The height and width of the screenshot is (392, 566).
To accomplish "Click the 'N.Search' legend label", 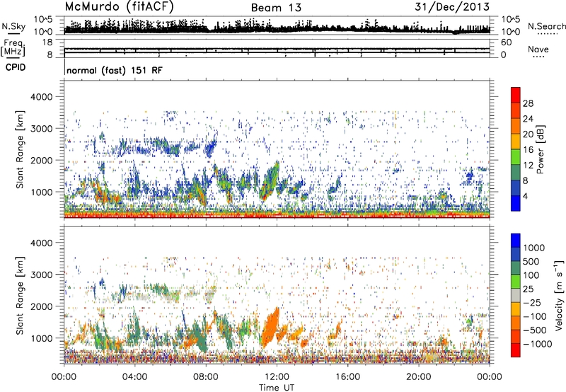I will (x=546, y=26).
